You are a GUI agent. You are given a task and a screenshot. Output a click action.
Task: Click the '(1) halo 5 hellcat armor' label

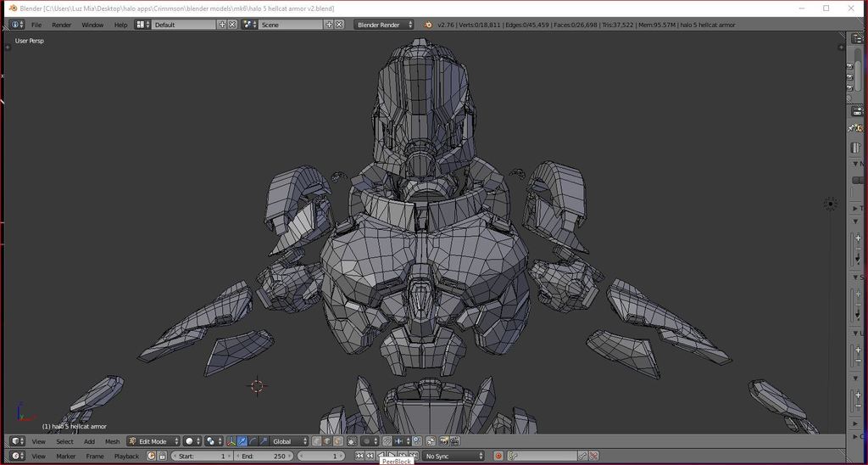pyautogui.click(x=75, y=426)
